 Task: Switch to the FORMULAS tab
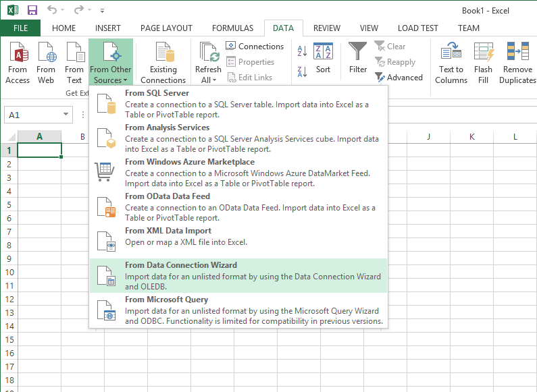[x=232, y=28]
